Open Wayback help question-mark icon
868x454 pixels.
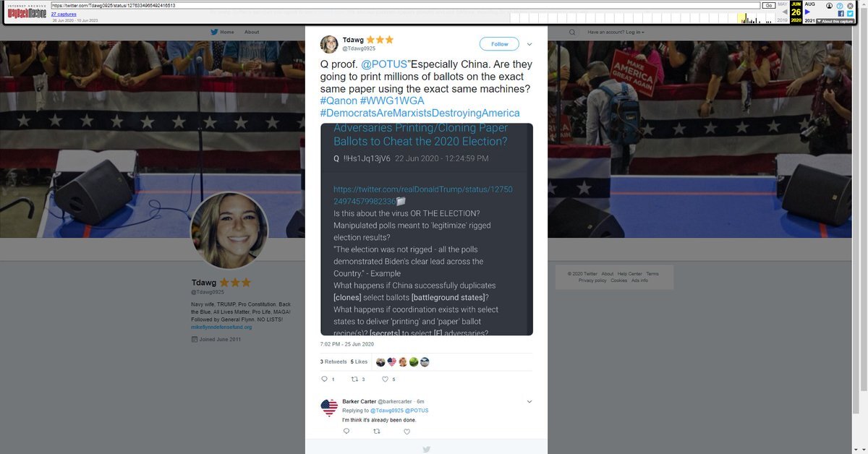[x=840, y=5]
